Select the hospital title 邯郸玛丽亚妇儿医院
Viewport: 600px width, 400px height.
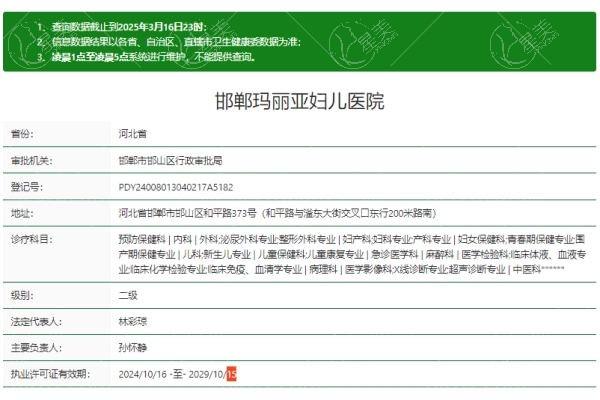click(300, 101)
